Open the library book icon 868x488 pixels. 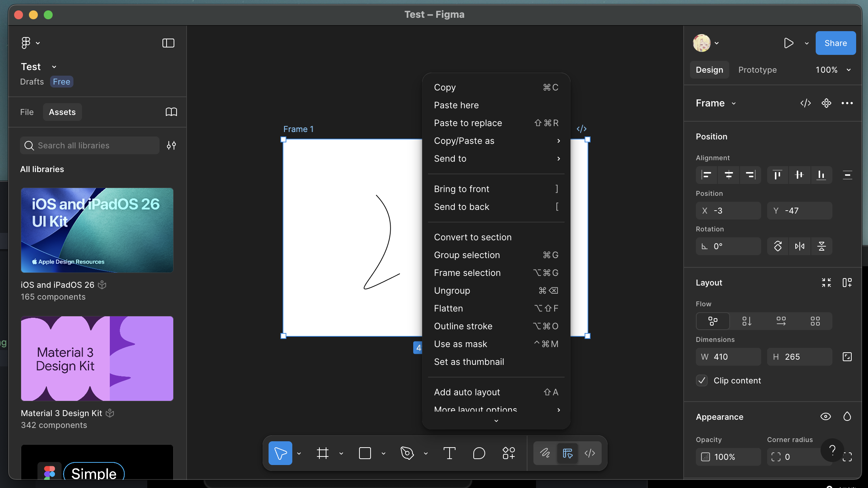[171, 112]
